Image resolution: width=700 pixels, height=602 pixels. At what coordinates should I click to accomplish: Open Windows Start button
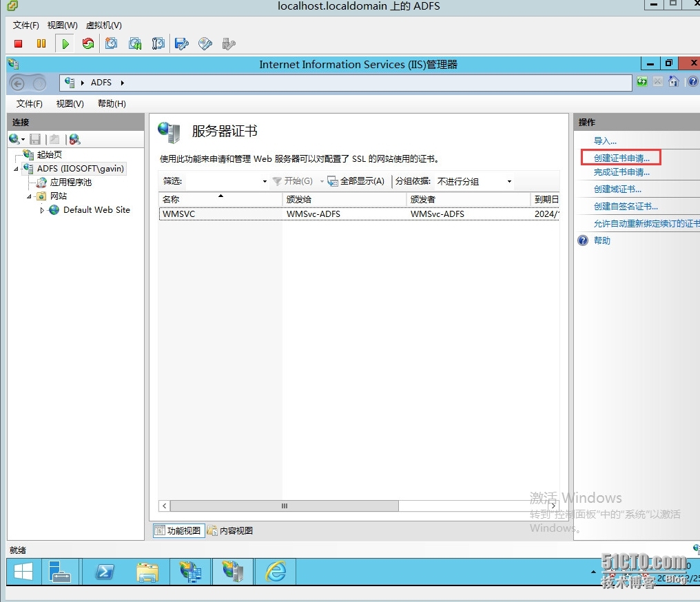23,571
